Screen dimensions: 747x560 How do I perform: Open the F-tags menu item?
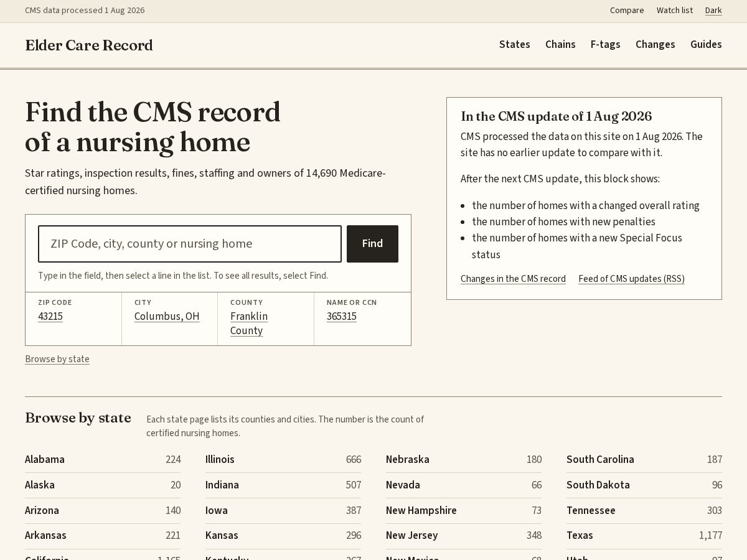point(606,44)
